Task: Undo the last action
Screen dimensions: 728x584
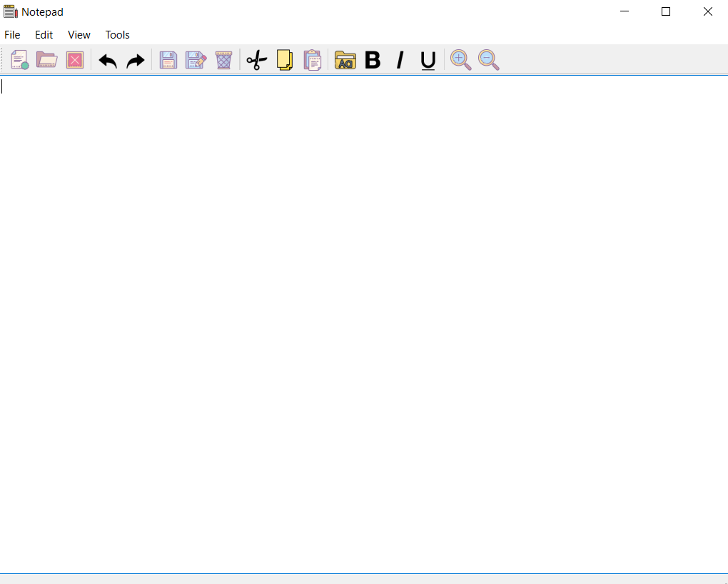Action: 107,60
